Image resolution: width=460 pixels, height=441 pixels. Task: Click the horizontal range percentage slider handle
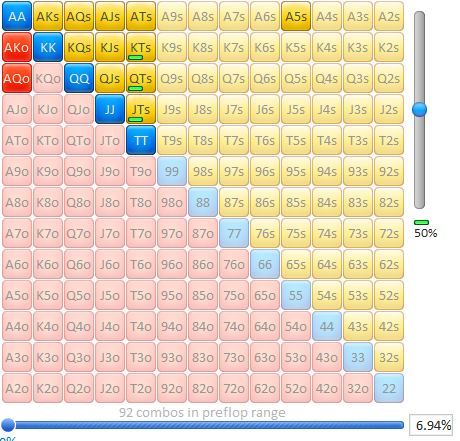coord(8,425)
